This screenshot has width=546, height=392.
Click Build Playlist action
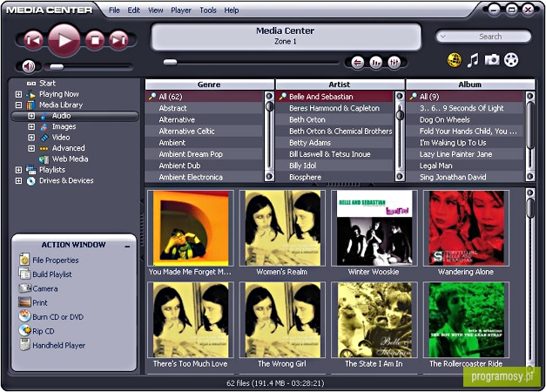52,274
